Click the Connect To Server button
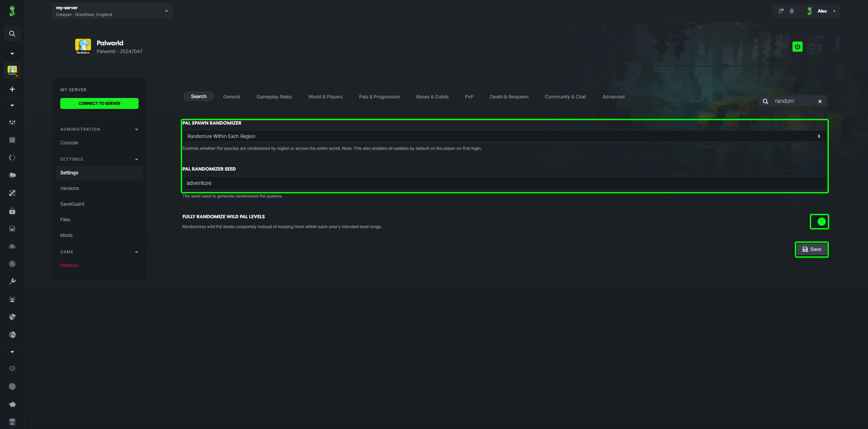This screenshot has height=429, width=868. point(99,104)
